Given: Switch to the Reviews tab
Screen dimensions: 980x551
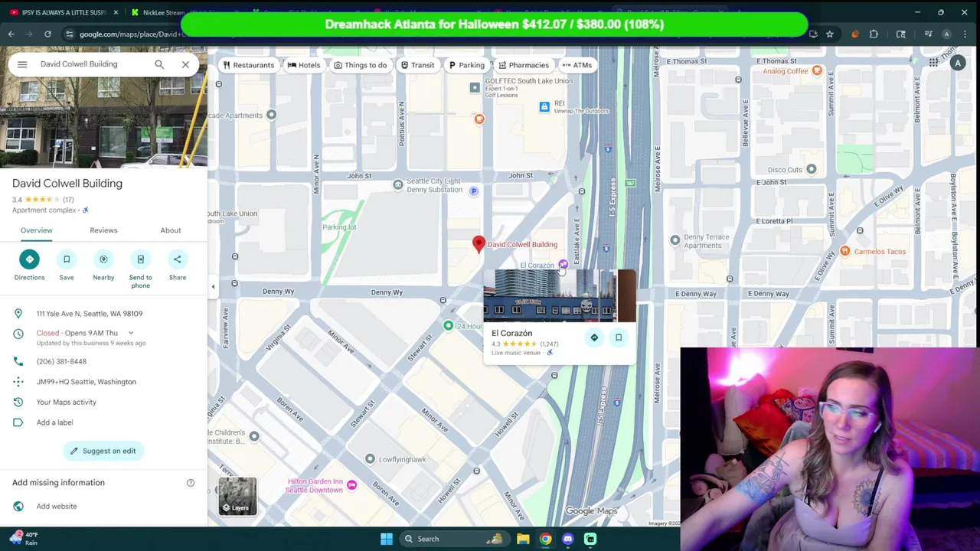Looking at the screenshot, I should point(103,230).
